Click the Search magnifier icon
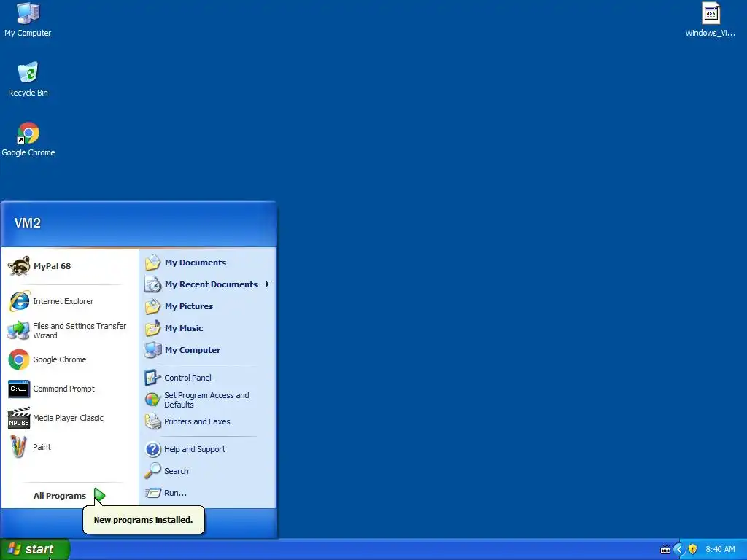The width and height of the screenshot is (747, 560). (x=153, y=471)
